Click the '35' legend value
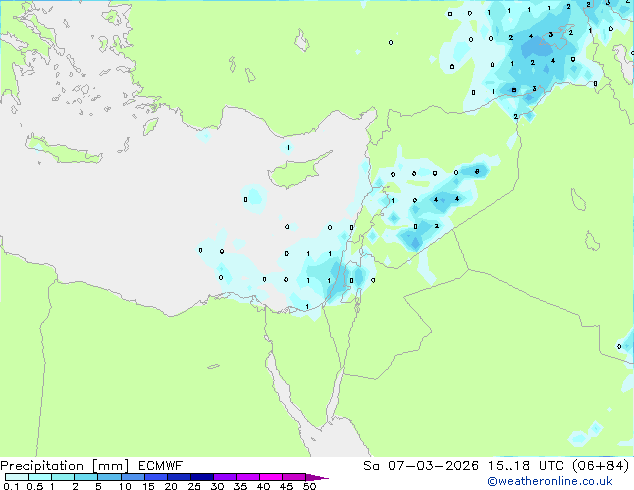 pyautogui.click(x=240, y=486)
